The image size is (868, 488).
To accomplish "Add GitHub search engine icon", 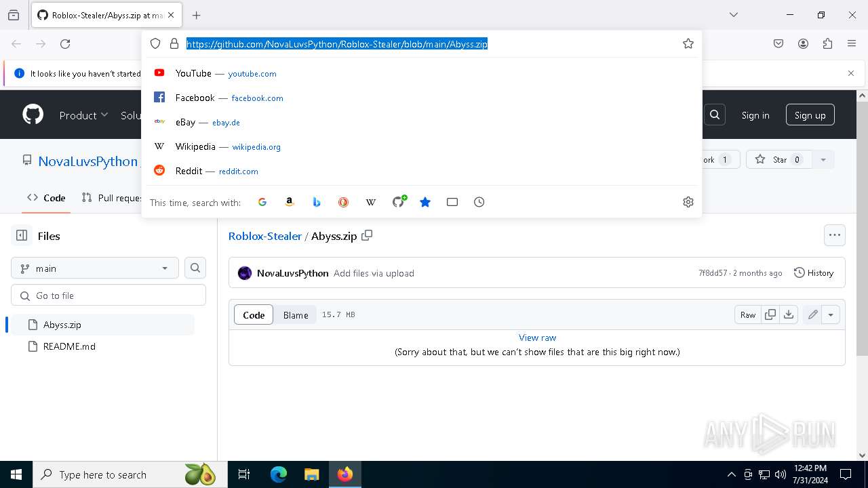I will 399,202.
